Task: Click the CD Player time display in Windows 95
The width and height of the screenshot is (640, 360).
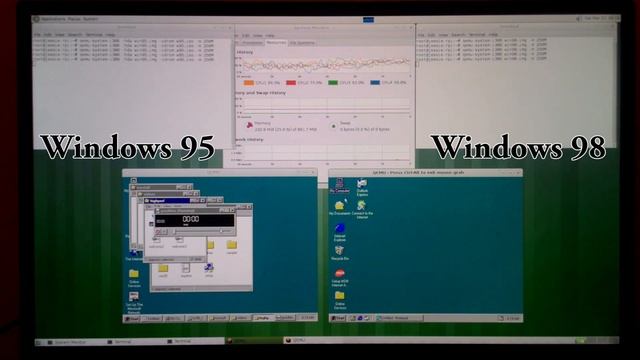Action: (195, 220)
